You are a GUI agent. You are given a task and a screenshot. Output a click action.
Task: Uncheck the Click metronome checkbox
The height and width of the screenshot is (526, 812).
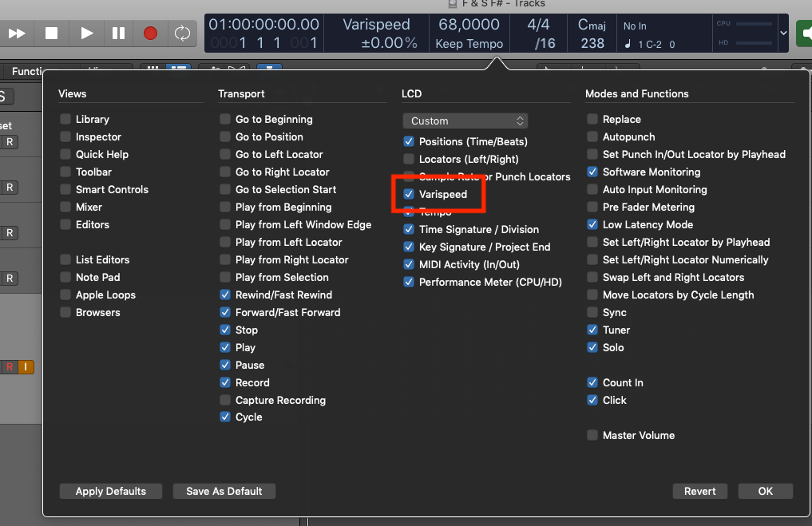(592, 400)
